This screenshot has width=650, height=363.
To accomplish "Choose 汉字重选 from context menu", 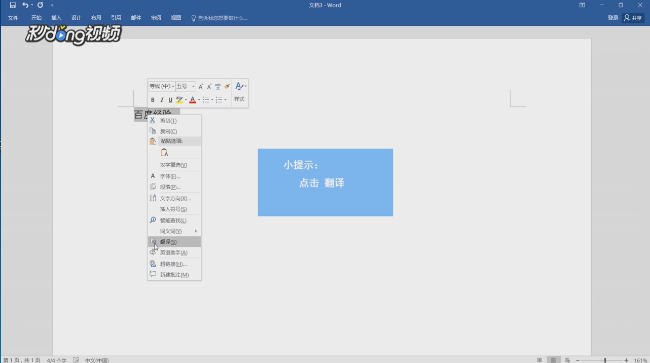I will click(175, 165).
